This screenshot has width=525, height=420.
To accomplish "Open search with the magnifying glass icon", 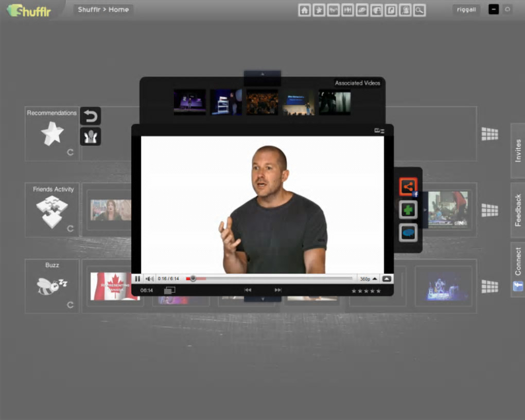I will [419, 10].
